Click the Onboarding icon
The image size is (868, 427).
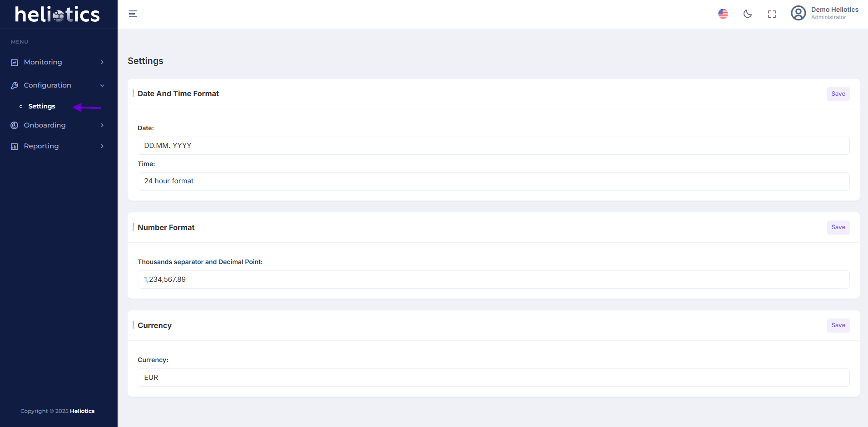(15, 125)
